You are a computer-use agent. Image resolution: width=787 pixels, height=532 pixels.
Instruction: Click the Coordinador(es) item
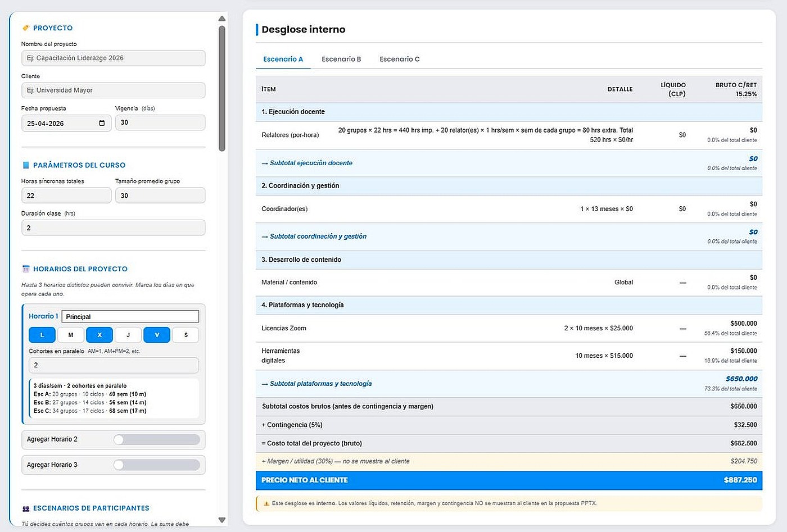click(x=284, y=209)
